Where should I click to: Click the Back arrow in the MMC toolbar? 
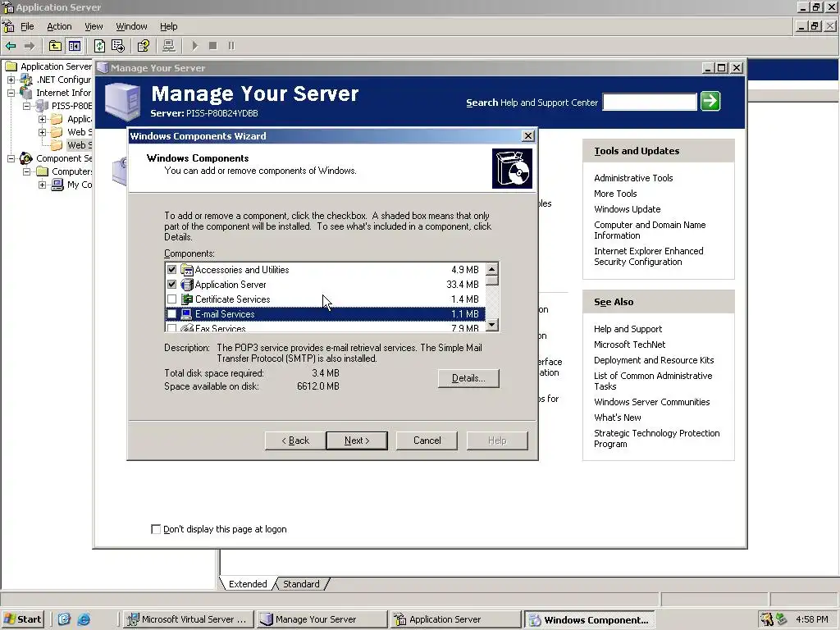click(11, 46)
